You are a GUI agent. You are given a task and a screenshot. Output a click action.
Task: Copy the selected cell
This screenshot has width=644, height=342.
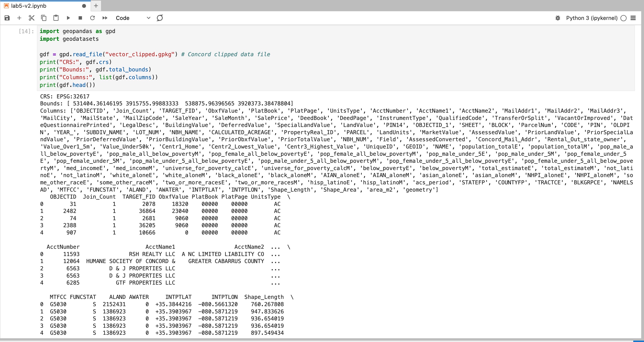44,18
